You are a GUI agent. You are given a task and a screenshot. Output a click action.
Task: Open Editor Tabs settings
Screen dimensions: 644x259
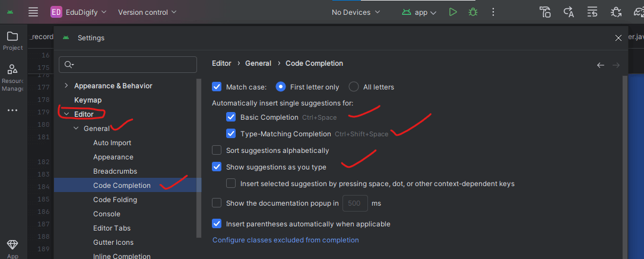click(112, 228)
